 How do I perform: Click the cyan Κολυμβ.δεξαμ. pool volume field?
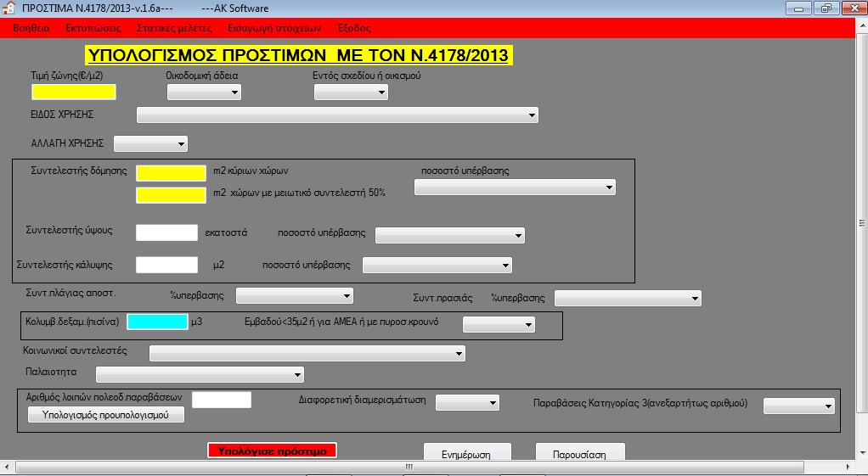pos(157,322)
